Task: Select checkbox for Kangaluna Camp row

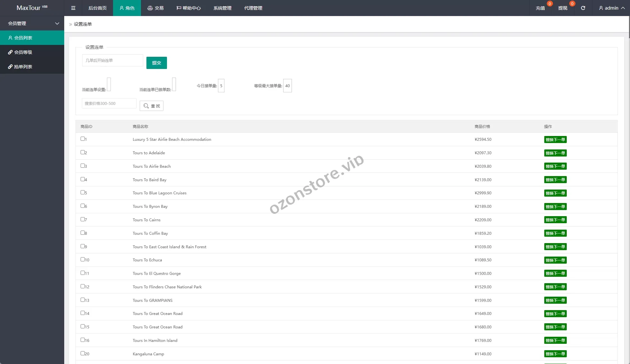Action: (x=83, y=353)
